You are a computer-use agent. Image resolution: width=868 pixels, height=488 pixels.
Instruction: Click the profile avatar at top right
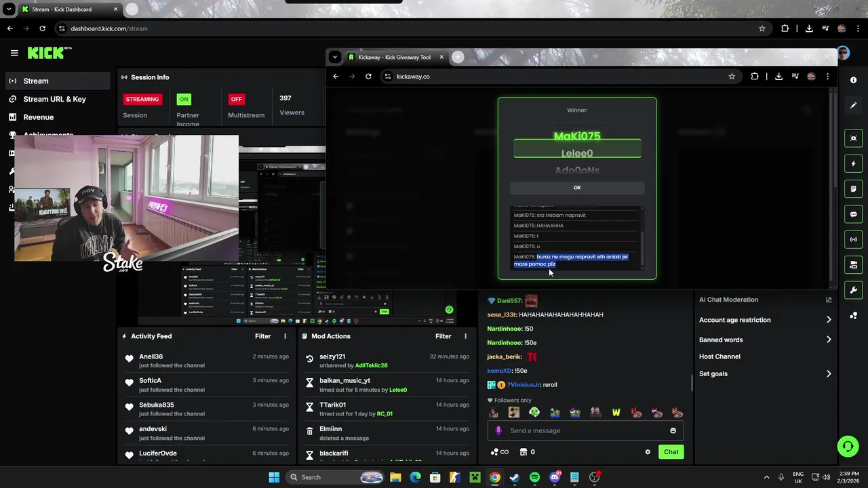coord(843,53)
